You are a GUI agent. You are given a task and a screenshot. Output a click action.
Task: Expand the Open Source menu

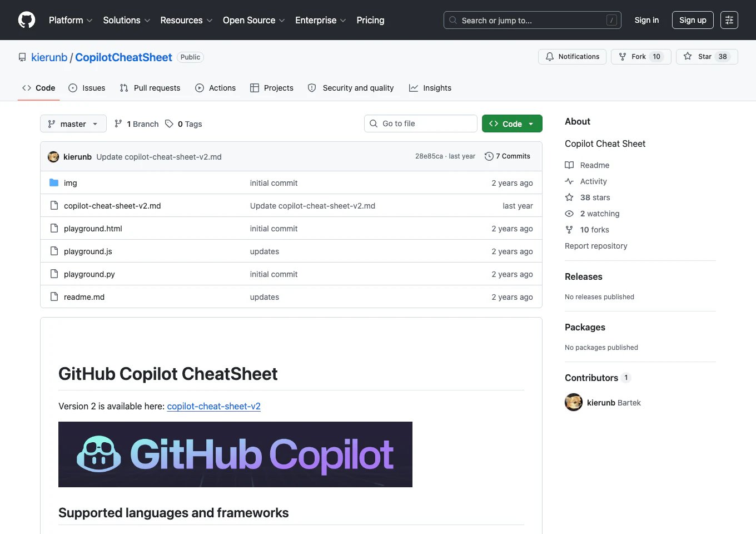254,20
